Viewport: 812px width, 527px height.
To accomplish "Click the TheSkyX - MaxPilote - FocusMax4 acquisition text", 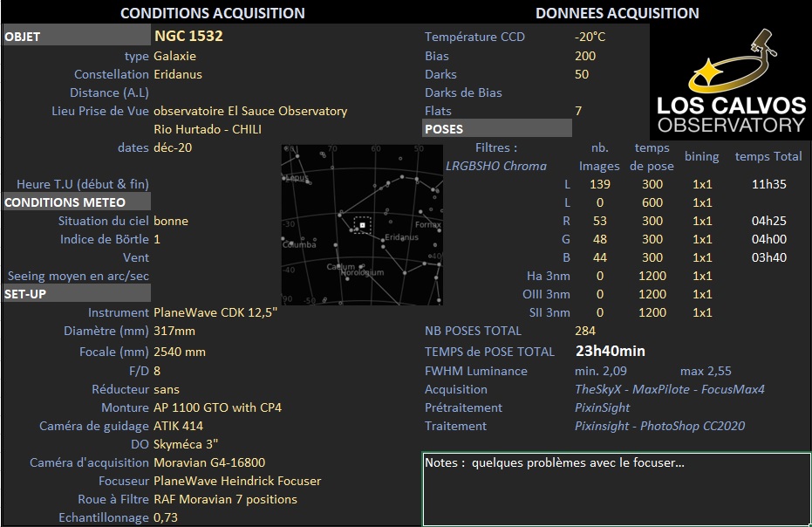I will [670, 389].
